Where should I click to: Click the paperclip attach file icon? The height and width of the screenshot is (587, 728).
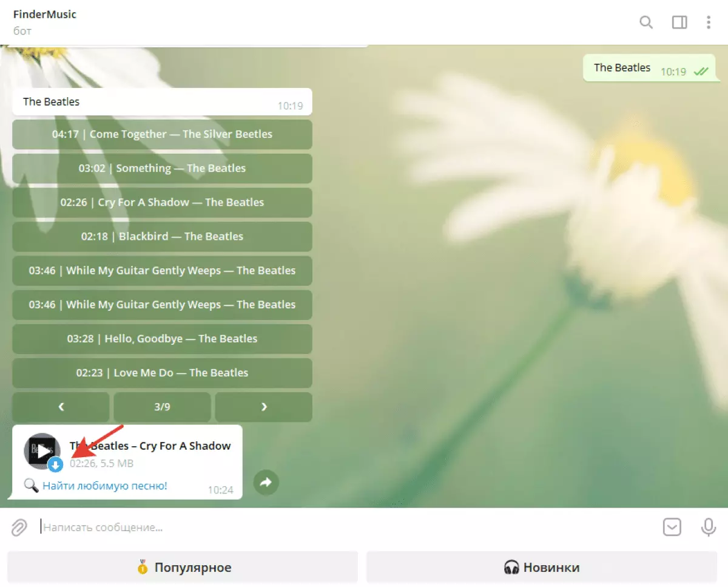coord(19,528)
